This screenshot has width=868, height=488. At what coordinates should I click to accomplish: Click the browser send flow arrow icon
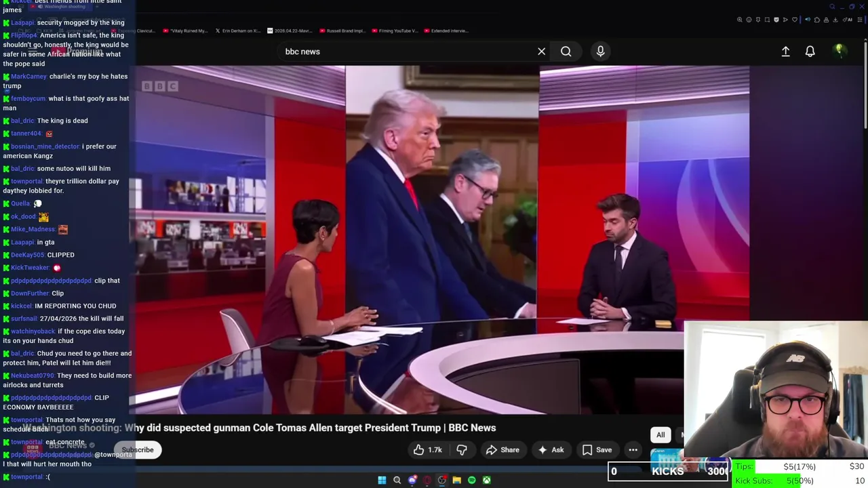[x=785, y=20]
